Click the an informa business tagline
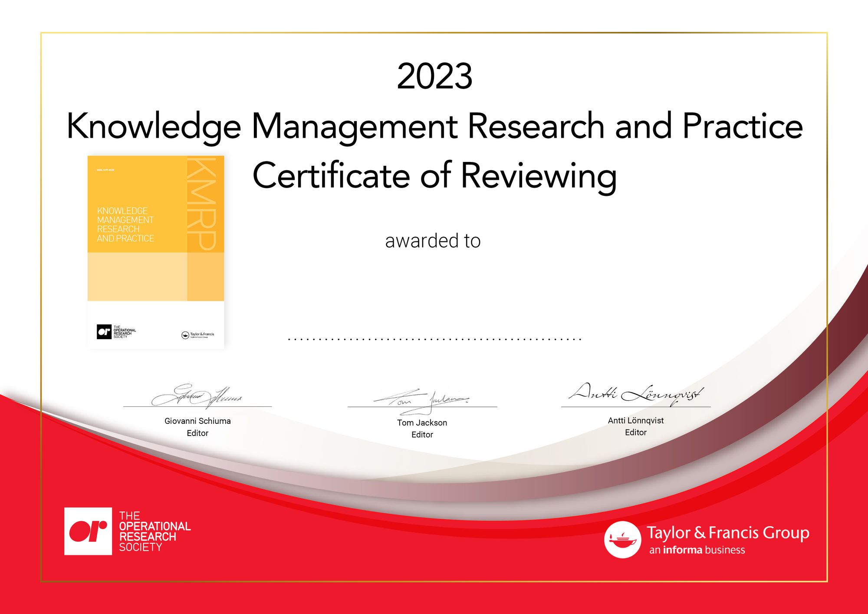 (x=697, y=550)
